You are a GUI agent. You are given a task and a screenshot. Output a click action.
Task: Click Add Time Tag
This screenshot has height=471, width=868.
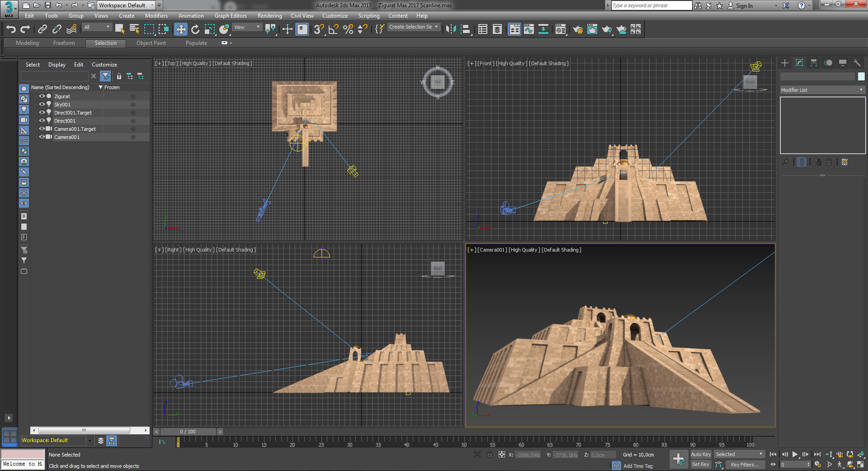point(637,466)
